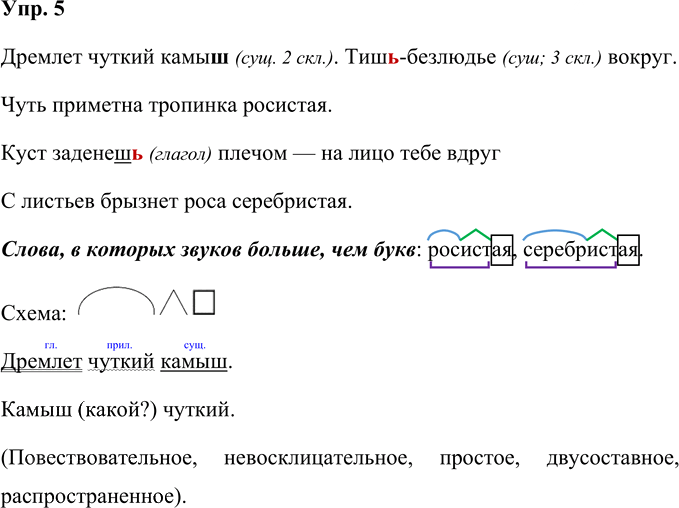
Task: Click the word "заденешь" with the red letter
Action: pos(98,154)
